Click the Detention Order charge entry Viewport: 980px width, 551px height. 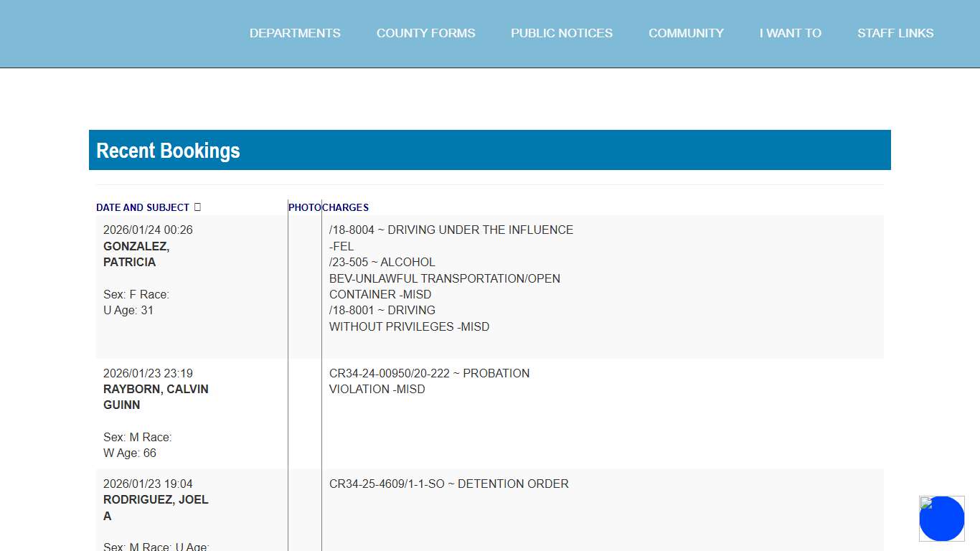pyautogui.click(x=448, y=484)
